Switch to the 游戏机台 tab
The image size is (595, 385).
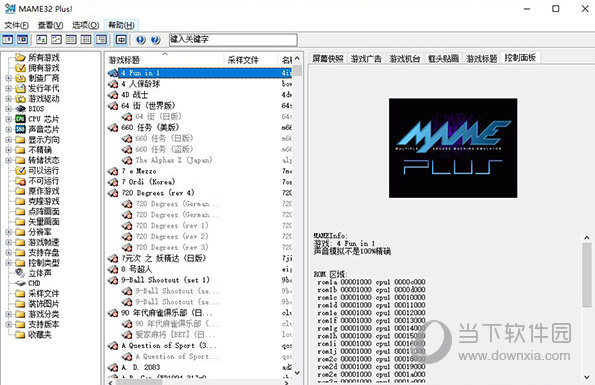405,58
